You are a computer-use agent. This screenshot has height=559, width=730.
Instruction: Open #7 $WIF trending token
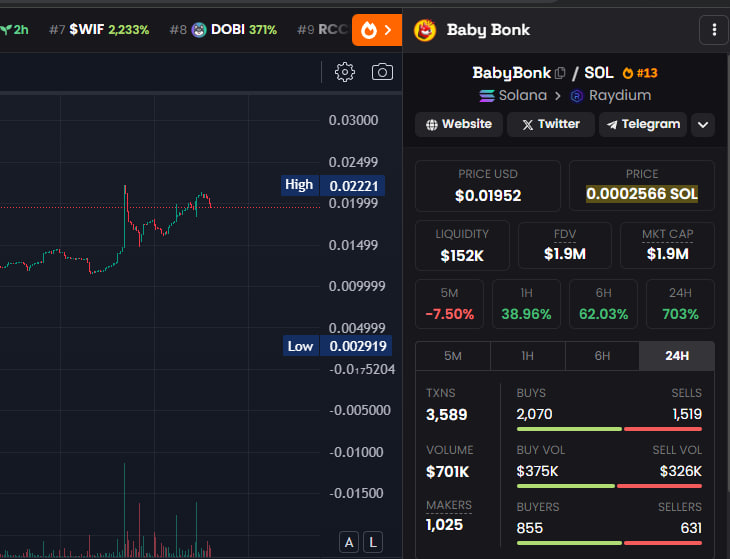99,30
